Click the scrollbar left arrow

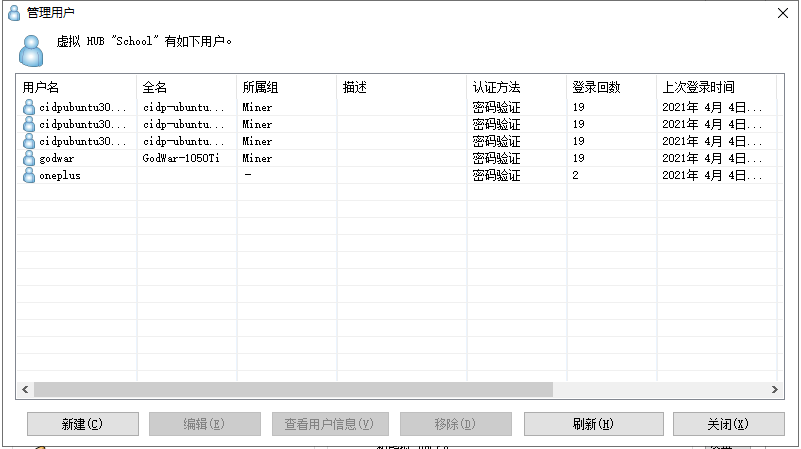click(x=25, y=389)
